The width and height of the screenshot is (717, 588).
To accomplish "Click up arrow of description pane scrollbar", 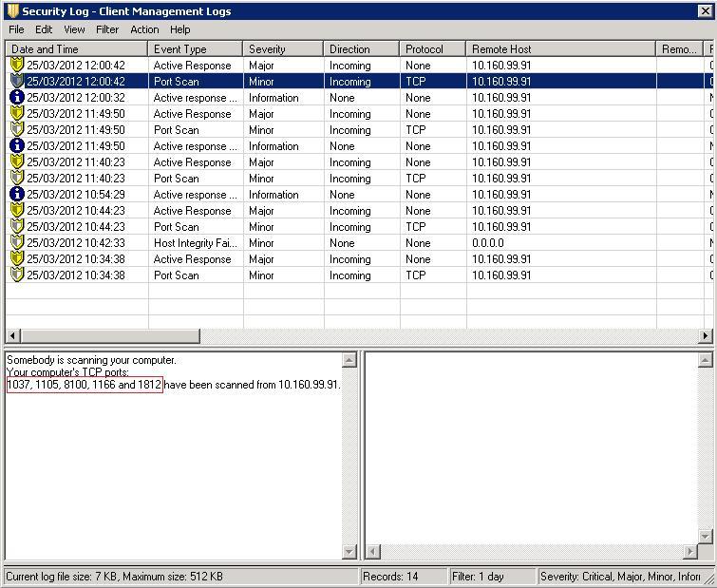I will [349, 360].
